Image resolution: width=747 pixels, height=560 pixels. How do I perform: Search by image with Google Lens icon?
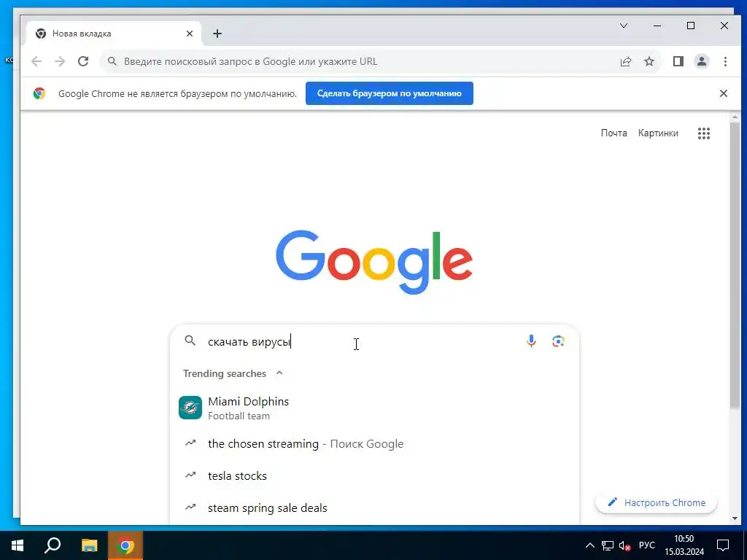click(x=558, y=341)
